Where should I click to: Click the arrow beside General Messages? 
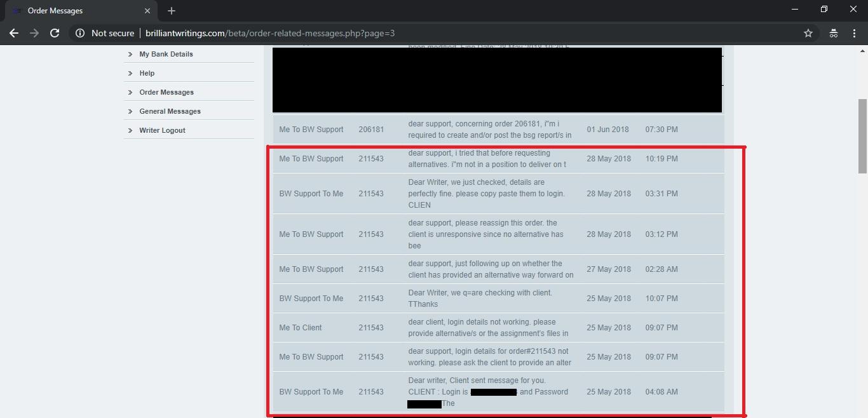point(130,111)
